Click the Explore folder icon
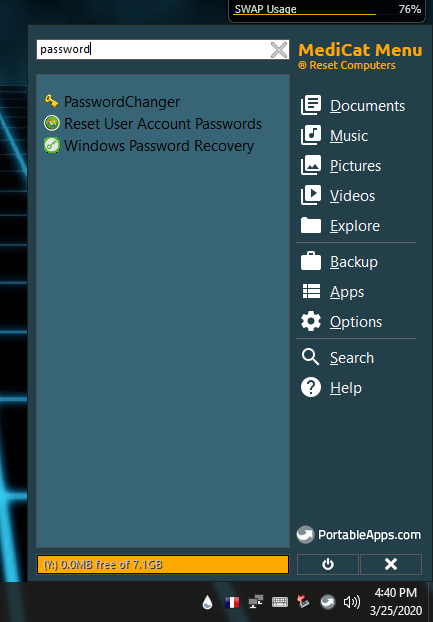 (x=311, y=225)
